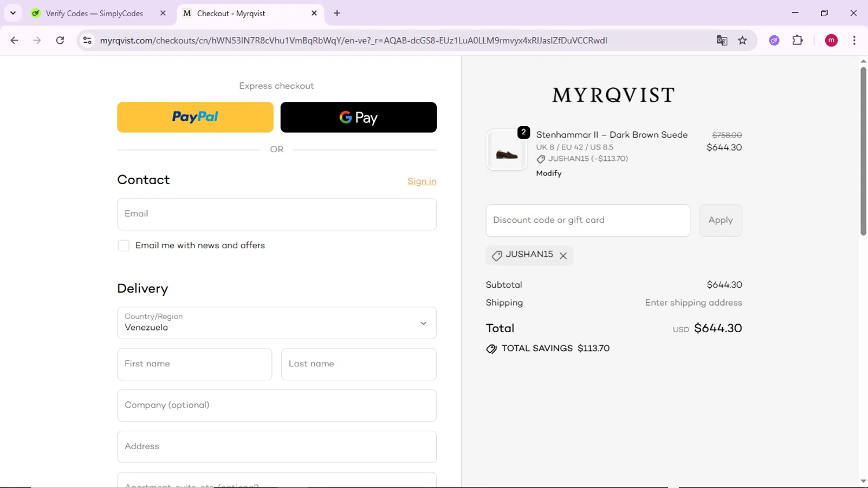The image size is (868, 488).
Task: Remove the JUSHAN15 discount code
Action: [x=563, y=255]
